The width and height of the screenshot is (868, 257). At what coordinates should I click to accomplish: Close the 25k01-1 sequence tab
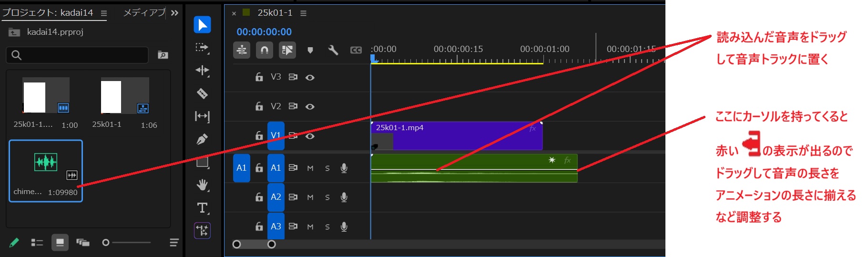(x=234, y=13)
